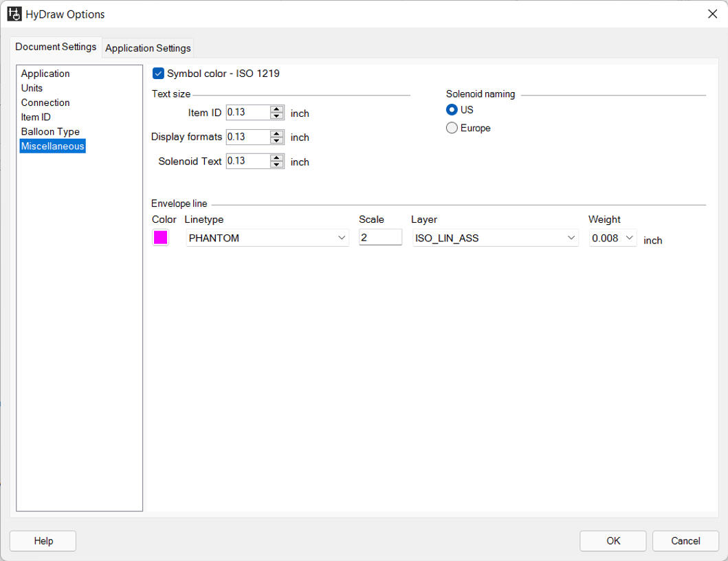Click the HyDraw app icon in title bar

pos(14,14)
